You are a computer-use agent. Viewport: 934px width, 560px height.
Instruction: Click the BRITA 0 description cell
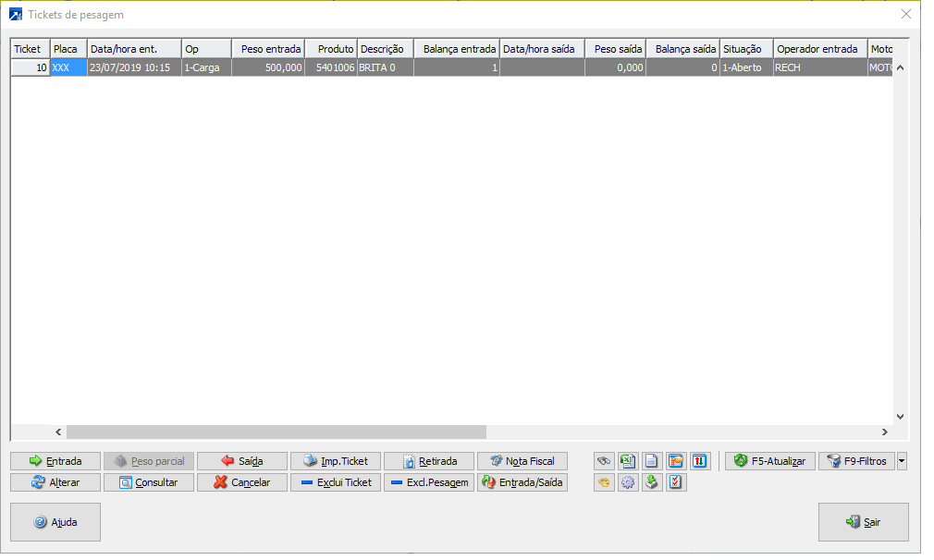(x=386, y=67)
